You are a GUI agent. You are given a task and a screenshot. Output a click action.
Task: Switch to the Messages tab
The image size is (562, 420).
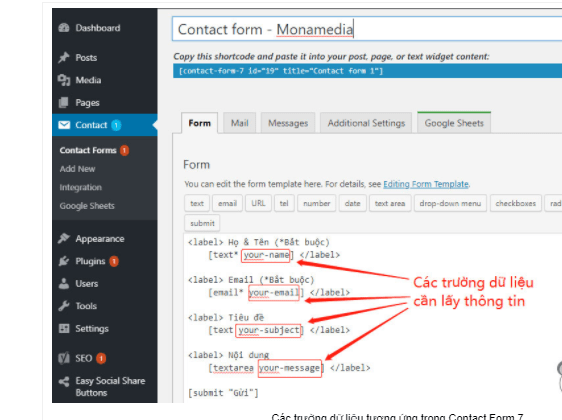(x=288, y=123)
